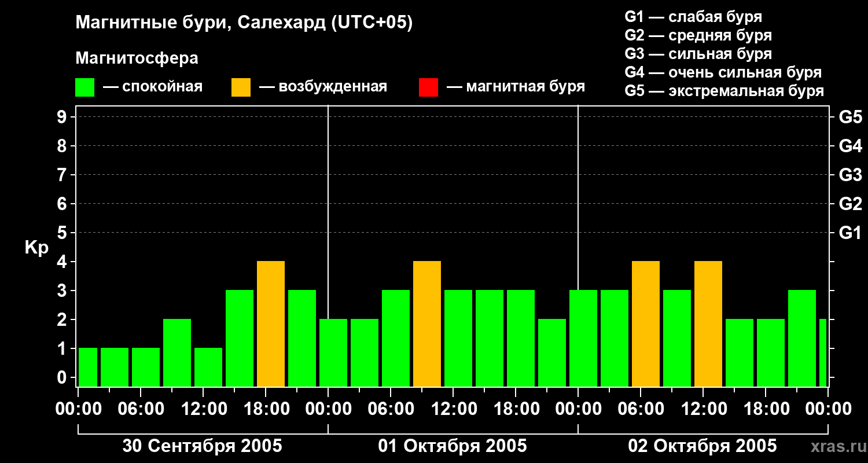Click the 'G2 — средняя буря' line
The image size is (868, 463).
pos(698,35)
